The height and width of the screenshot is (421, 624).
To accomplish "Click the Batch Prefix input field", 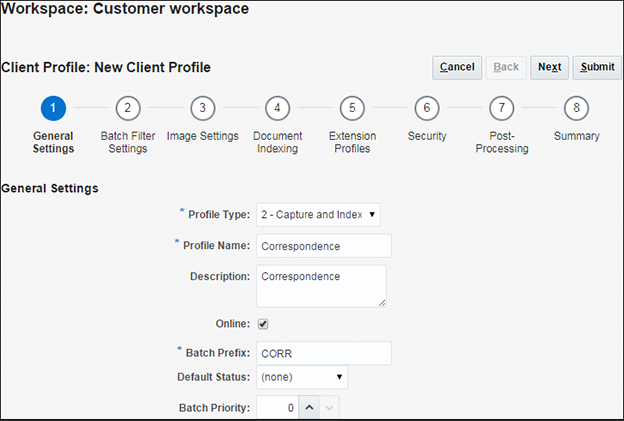I will [323, 353].
